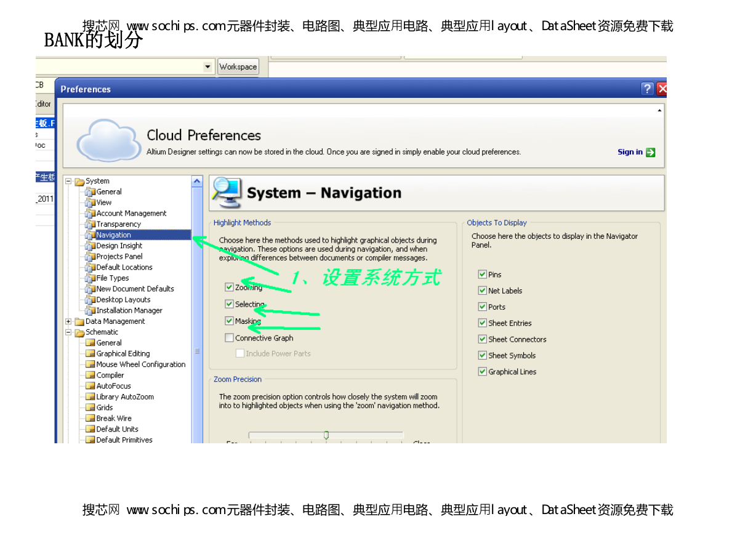Collapse the Cloud Preferences banner arrow
The image size is (756, 535).
[x=659, y=110]
